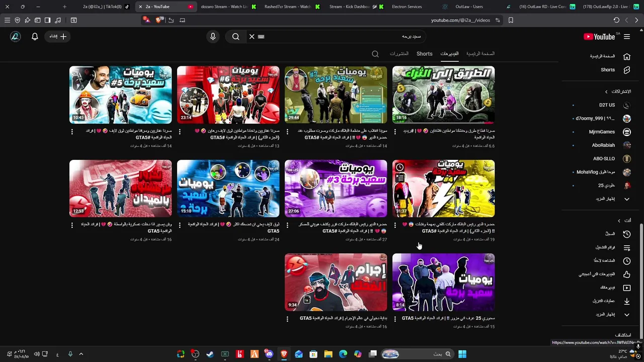The height and width of the screenshot is (362, 644).
Task: Click the search magnifier beside the search box
Action: pos(235,36)
